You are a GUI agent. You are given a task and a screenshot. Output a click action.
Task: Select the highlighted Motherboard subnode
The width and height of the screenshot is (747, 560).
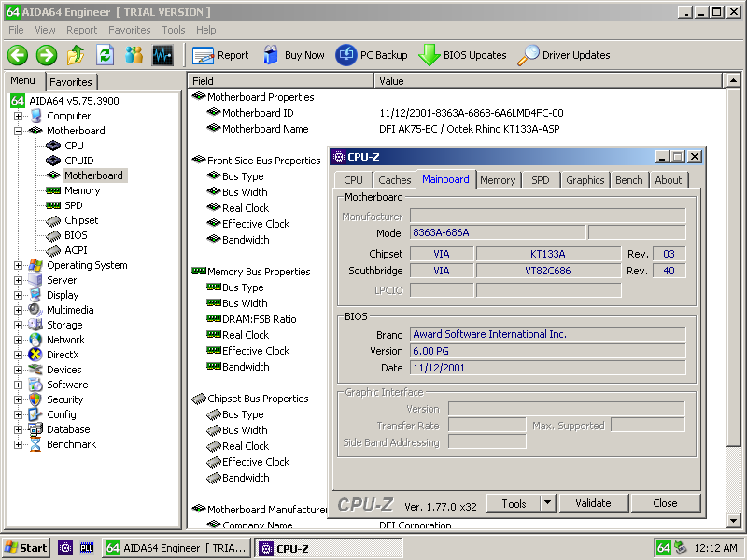coord(93,175)
